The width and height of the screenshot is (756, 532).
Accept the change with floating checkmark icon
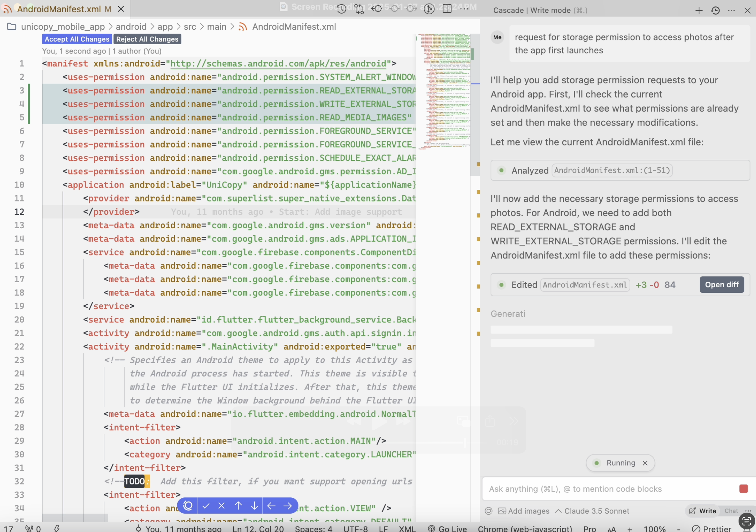coord(206,505)
